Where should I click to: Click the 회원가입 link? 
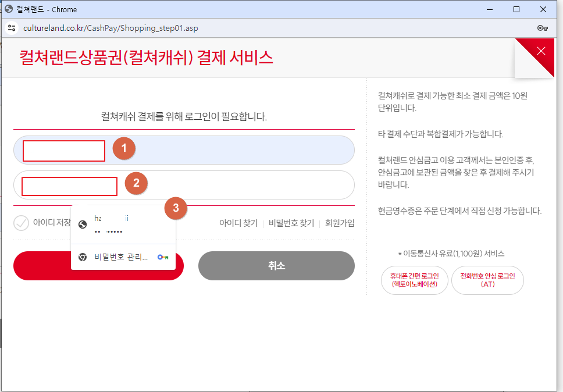[x=340, y=223]
